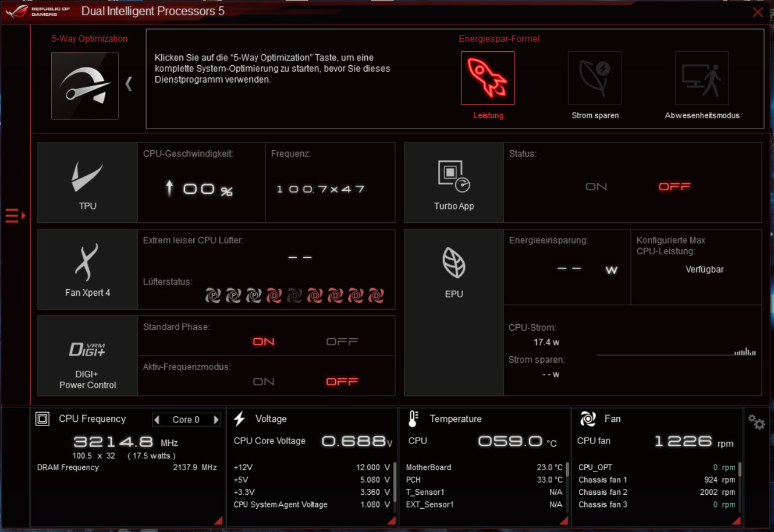Screen dimensions: 774x532
Task: Click the Fan monitor header icon
Action: coord(588,419)
